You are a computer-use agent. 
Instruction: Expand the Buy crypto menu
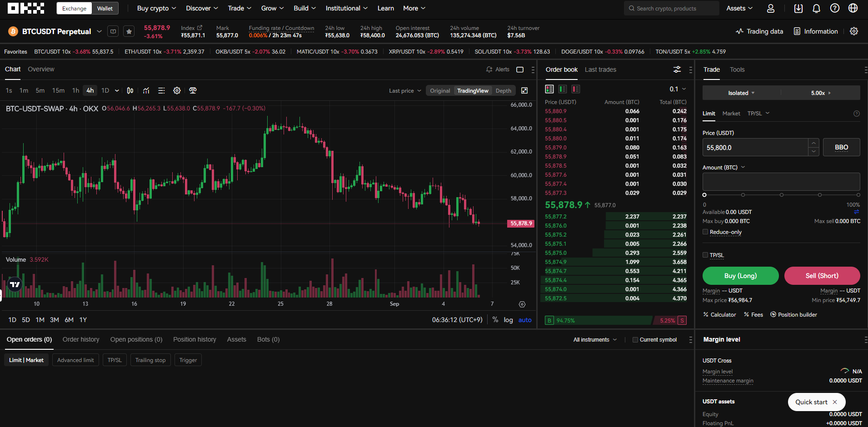pos(156,8)
